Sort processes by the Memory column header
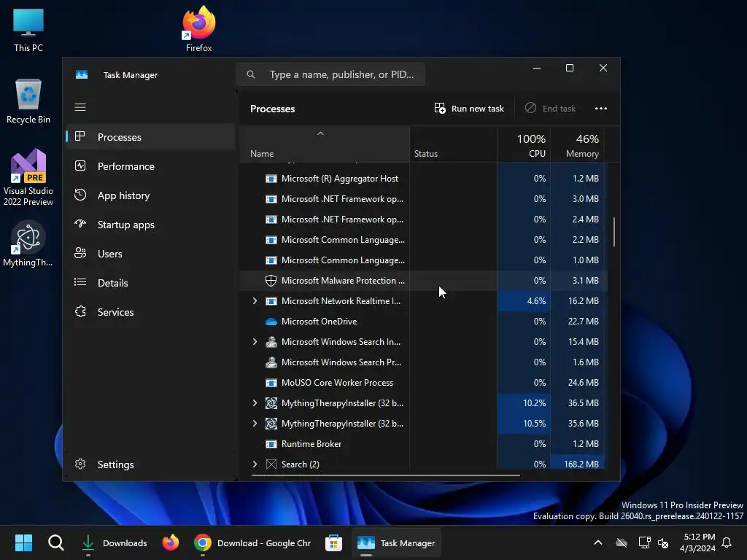The width and height of the screenshot is (747, 560). pos(578,144)
